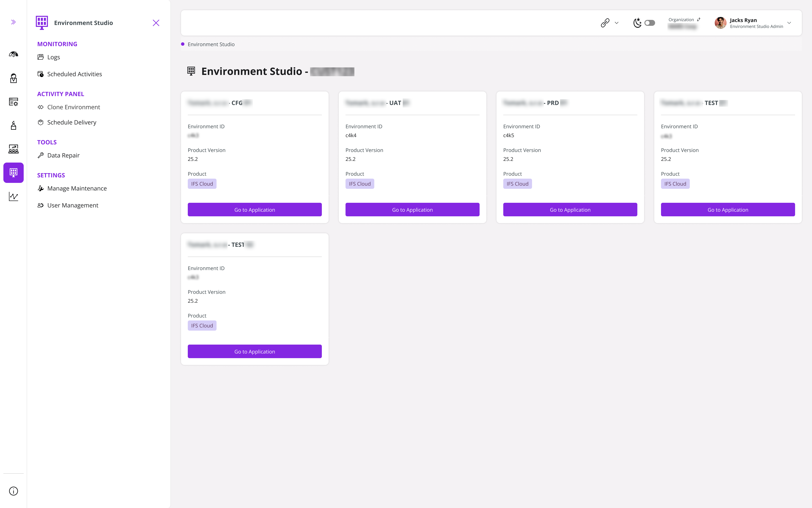Go to Application on top-row TEST card

tap(728, 210)
